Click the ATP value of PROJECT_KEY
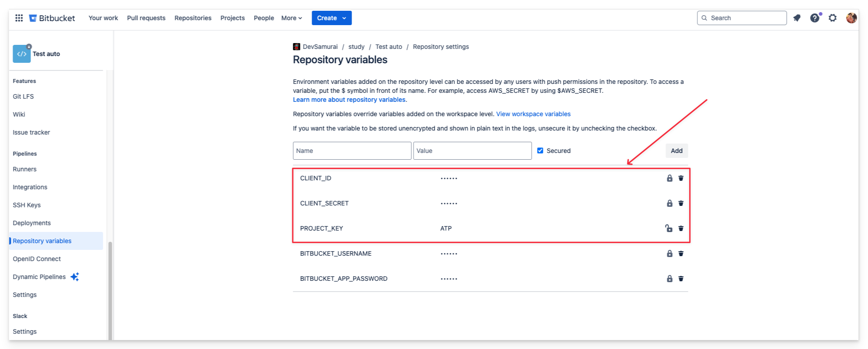This screenshot has width=868, height=349. pos(446,228)
